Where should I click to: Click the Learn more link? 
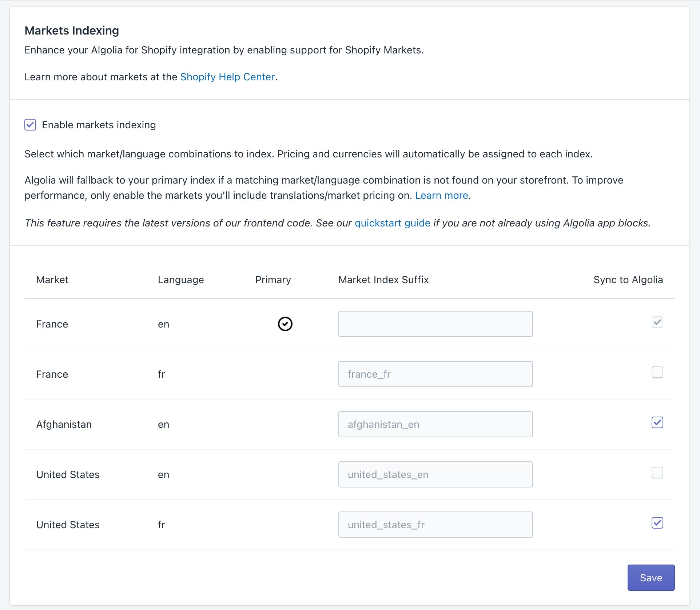(x=441, y=195)
